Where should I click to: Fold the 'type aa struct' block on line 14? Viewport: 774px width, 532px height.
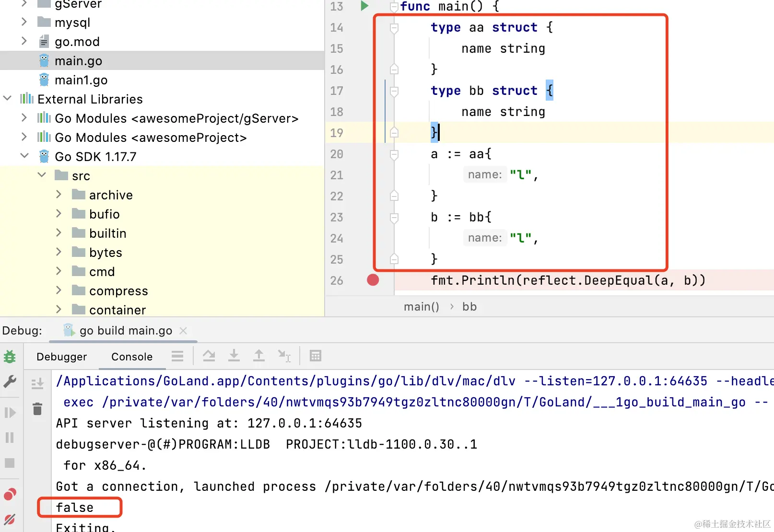(x=394, y=28)
